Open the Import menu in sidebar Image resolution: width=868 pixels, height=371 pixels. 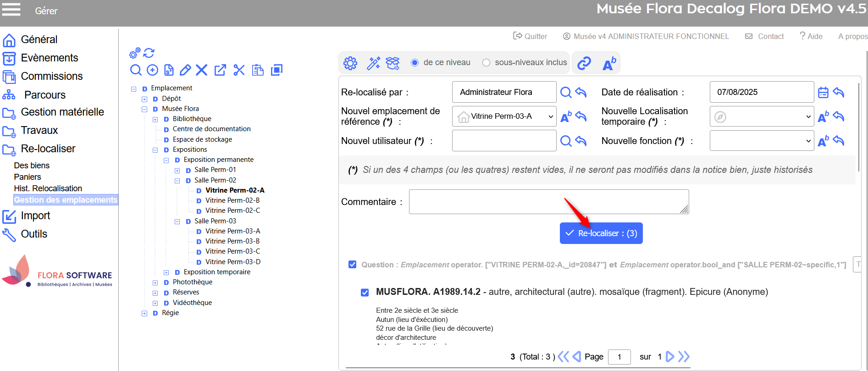click(35, 216)
